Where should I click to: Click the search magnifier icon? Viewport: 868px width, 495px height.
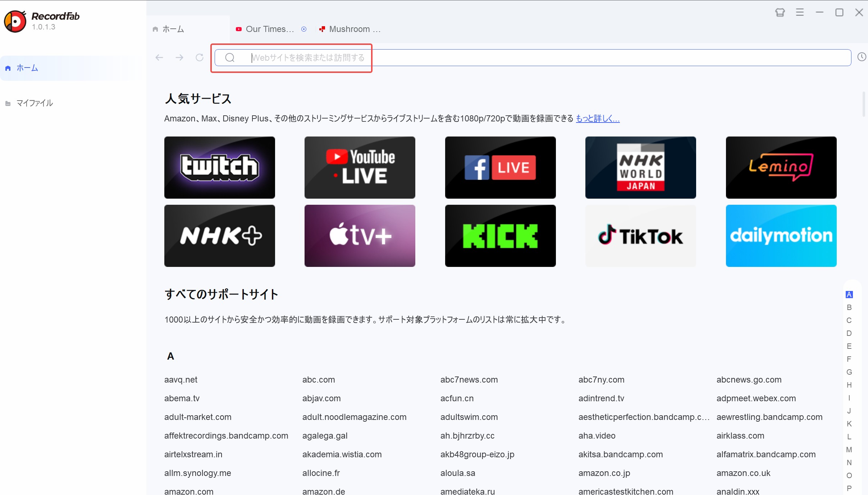point(230,57)
